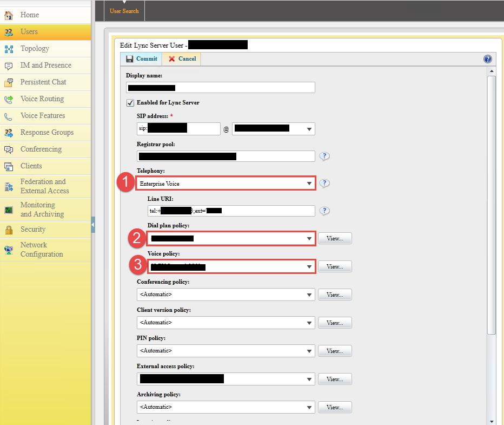
Task: Click the Cancel button
Action: click(182, 59)
